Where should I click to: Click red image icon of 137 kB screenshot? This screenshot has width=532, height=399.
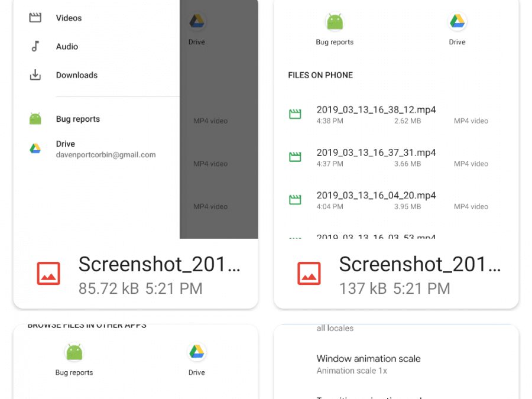[x=309, y=274]
